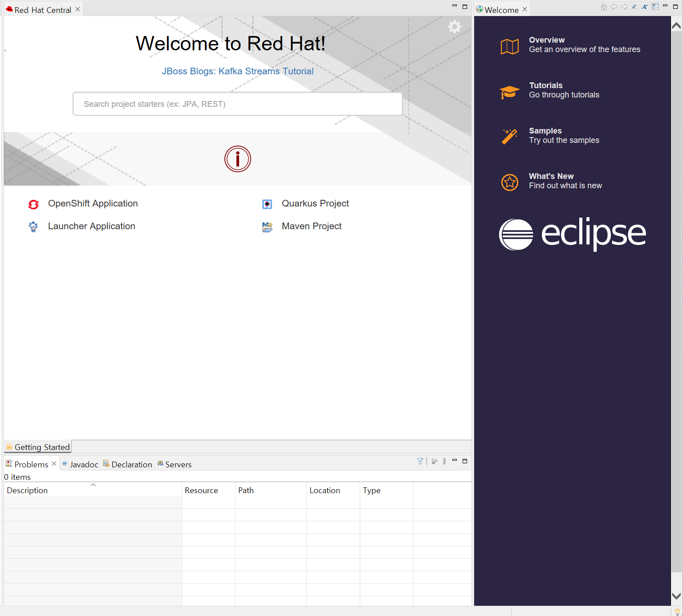683x616 pixels.
Task: Click the Welcome view scroll-down arrow
Action: pos(676,596)
